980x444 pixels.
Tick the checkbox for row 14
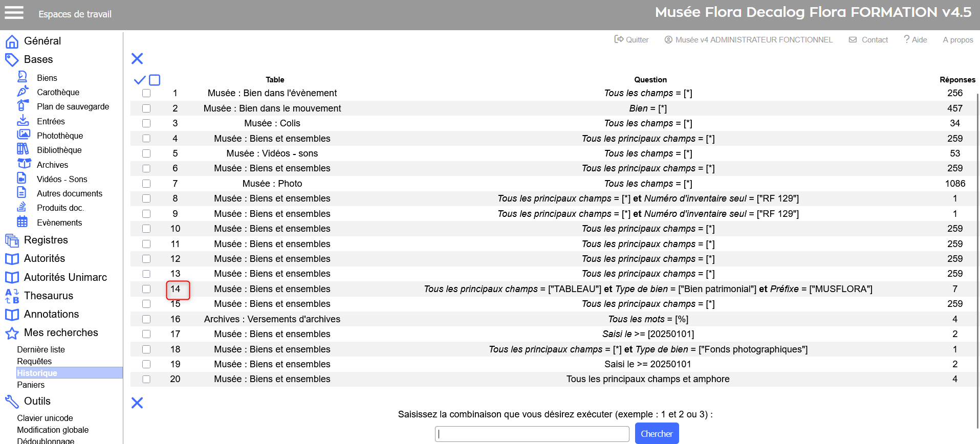click(x=146, y=289)
